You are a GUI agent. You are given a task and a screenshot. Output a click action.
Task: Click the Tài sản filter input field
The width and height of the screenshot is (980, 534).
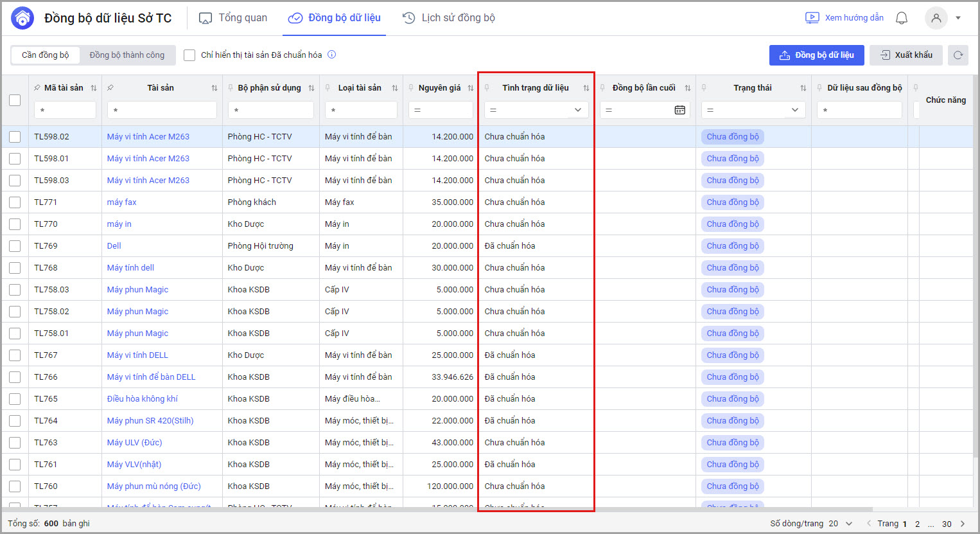(x=162, y=110)
